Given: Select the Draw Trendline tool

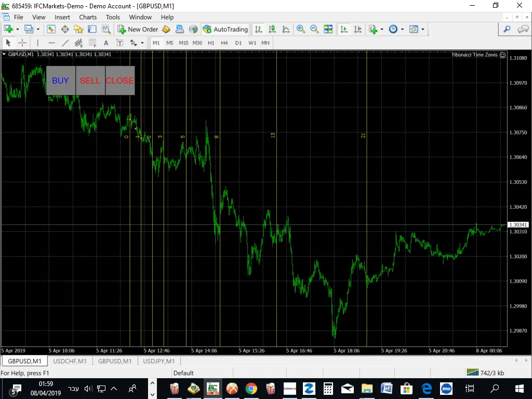Looking at the screenshot, I should [65, 43].
